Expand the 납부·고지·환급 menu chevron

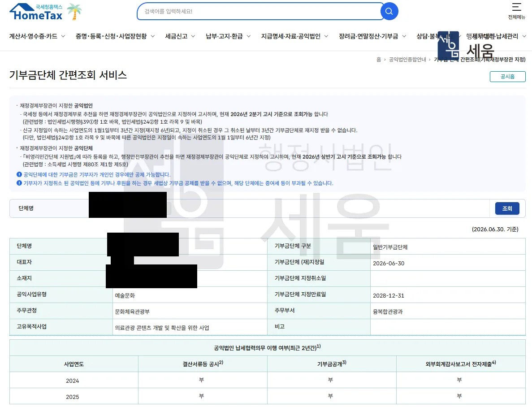tap(249, 36)
